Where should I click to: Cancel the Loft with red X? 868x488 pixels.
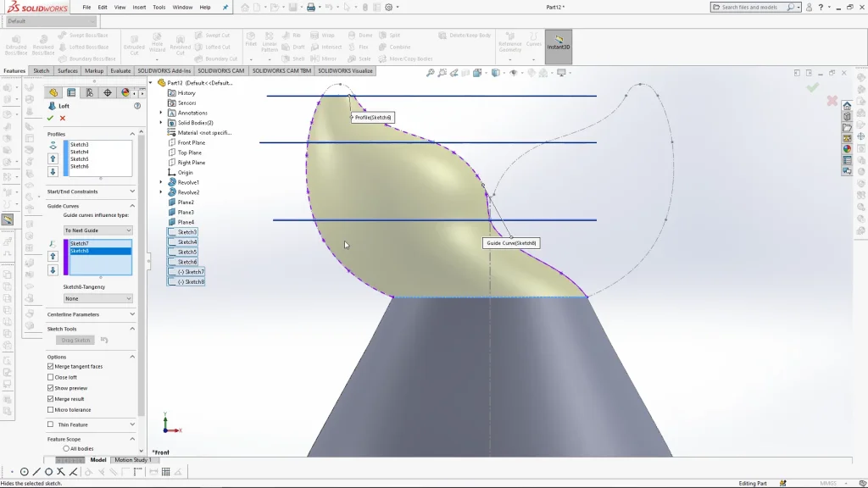(x=62, y=119)
